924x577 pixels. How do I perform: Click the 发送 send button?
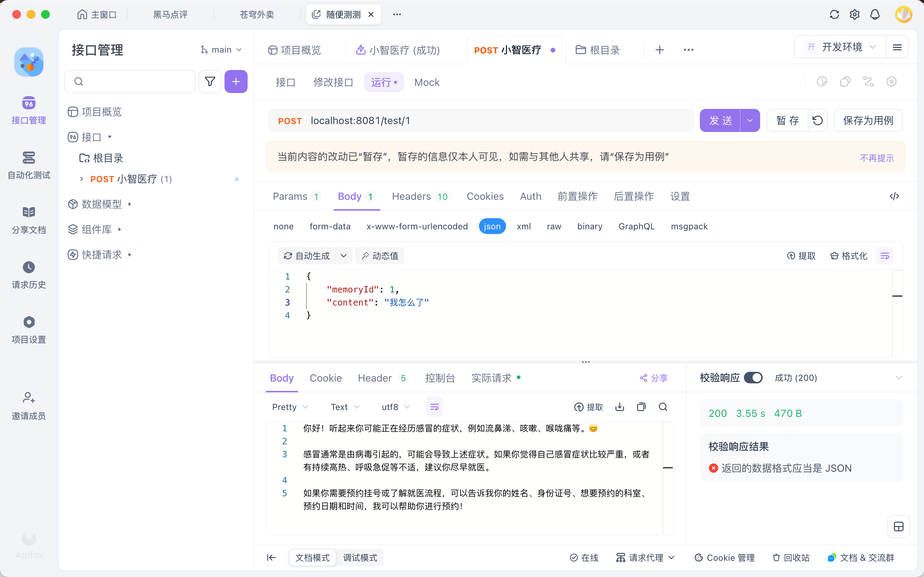coord(720,120)
